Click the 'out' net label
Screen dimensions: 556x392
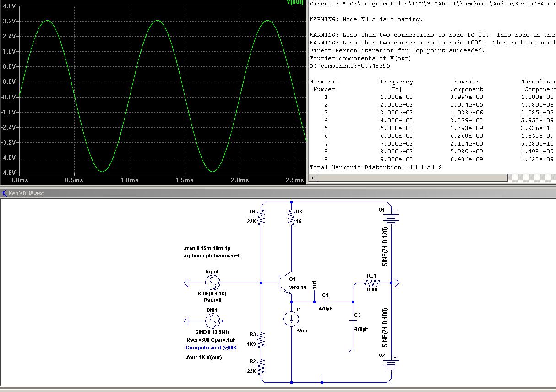(x=314, y=284)
